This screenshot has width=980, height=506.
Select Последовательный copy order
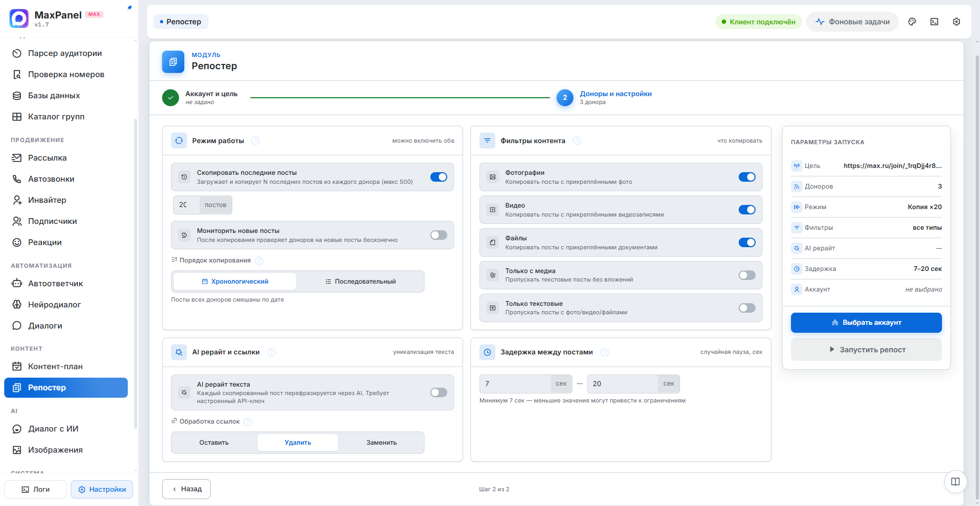point(361,282)
